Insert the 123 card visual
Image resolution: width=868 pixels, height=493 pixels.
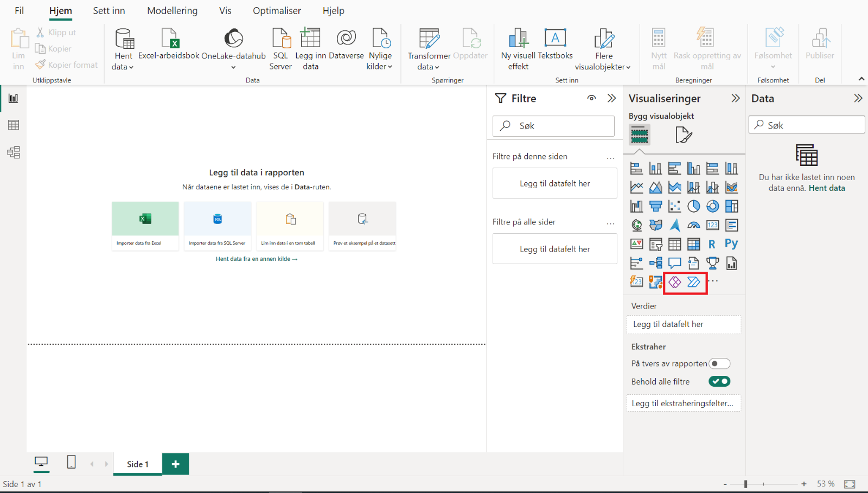[x=712, y=225]
